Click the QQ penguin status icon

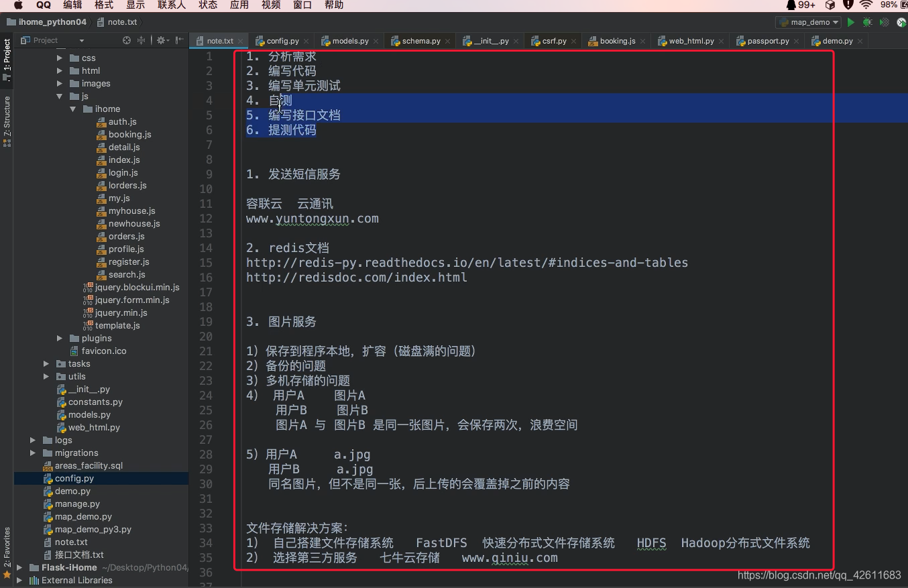(791, 5)
